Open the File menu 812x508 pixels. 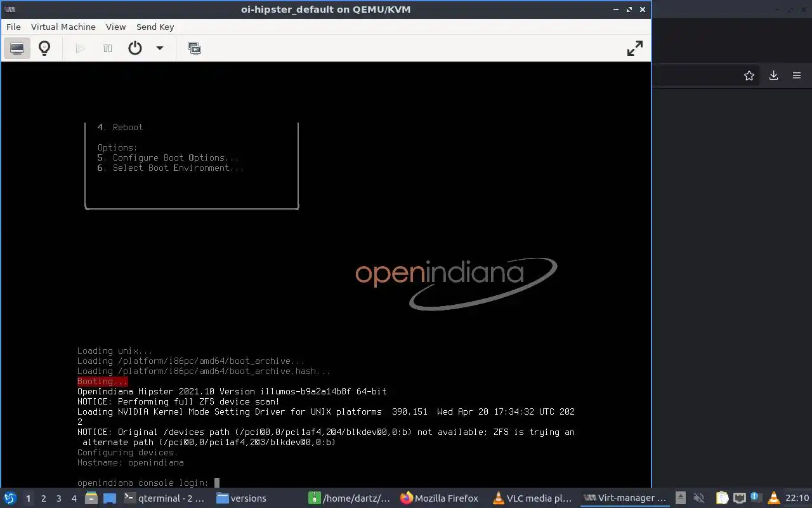13,27
